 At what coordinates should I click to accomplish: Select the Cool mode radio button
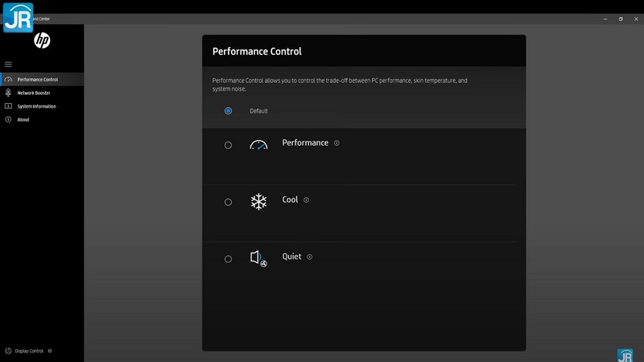tap(228, 202)
